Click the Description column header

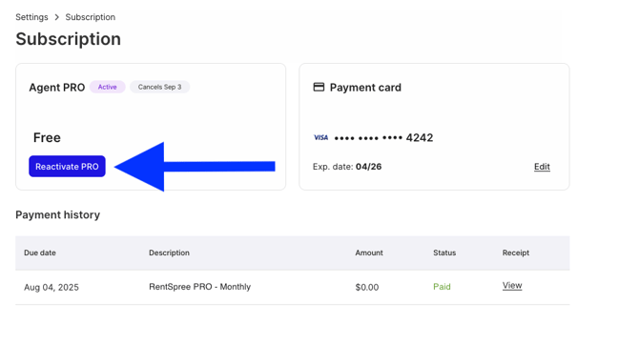(169, 253)
